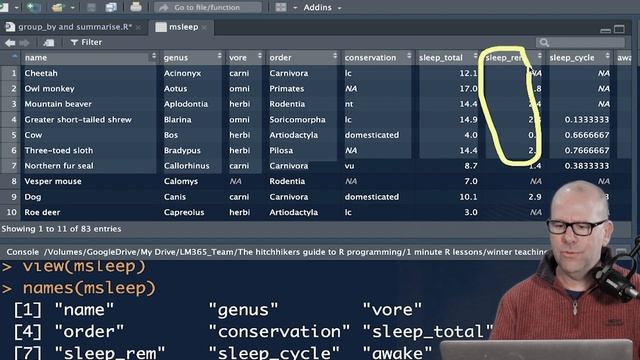Image resolution: width=640 pixels, height=360 pixels.
Task: Maximize the source pane
Action: pyautogui.click(x=619, y=29)
